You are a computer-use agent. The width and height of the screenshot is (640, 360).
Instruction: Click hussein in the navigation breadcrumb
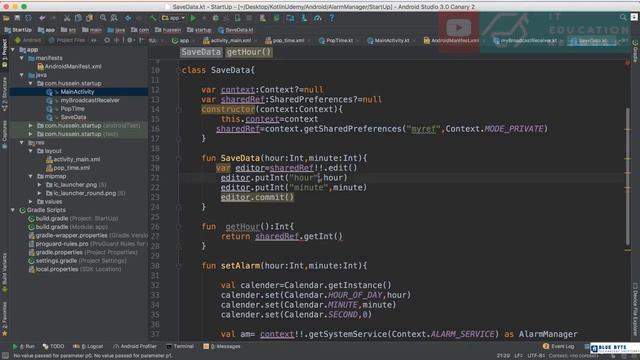click(168, 30)
